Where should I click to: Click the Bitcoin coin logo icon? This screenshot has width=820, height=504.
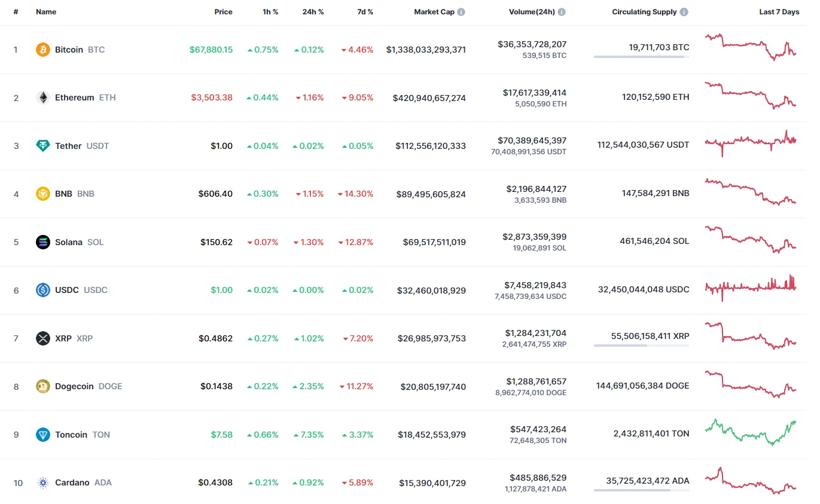tap(43, 50)
